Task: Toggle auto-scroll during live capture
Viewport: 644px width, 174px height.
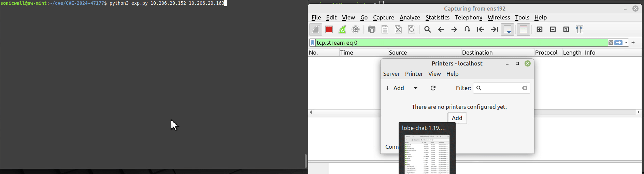Action: pos(507,30)
